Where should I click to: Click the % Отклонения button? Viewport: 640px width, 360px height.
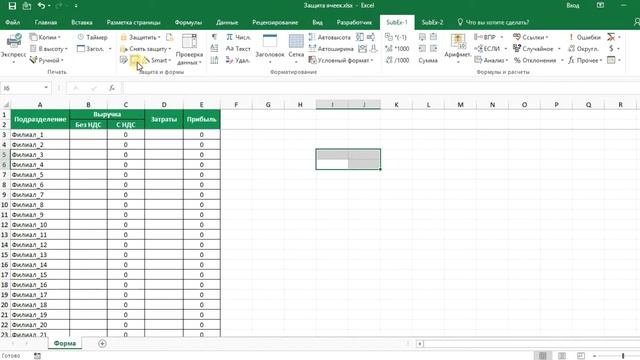tap(535, 60)
